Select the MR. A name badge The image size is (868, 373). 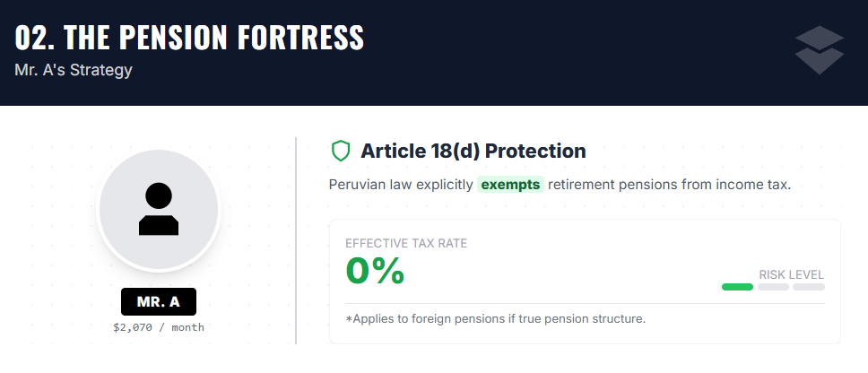coord(159,302)
